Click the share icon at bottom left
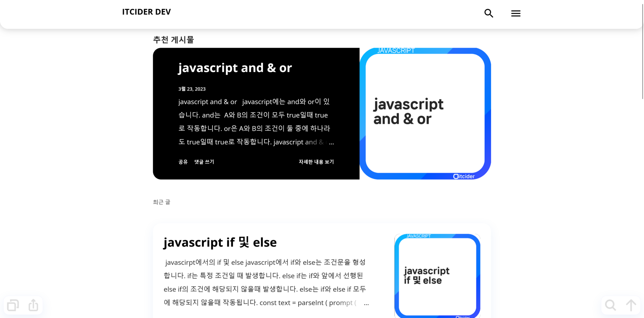Viewport: 644px width, 318px height. pos(33,305)
